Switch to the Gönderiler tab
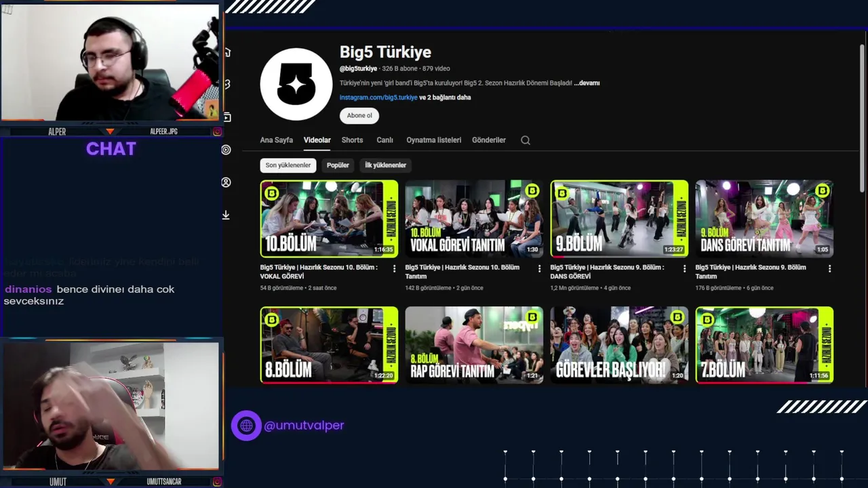This screenshot has height=488, width=868. (489, 140)
